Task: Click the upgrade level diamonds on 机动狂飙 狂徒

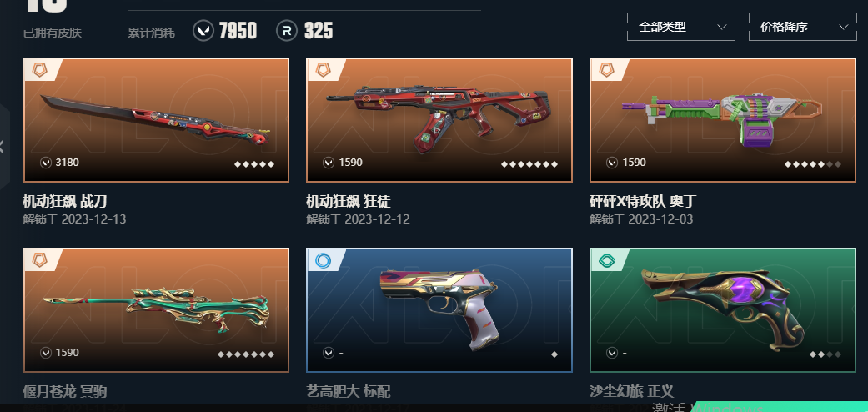Action: [x=529, y=164]
